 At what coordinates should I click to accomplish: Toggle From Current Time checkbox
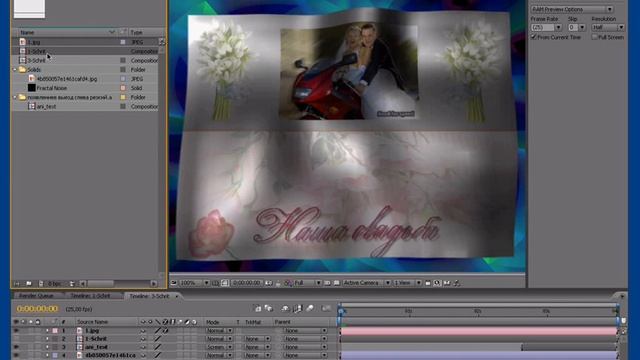coord(533,37)
